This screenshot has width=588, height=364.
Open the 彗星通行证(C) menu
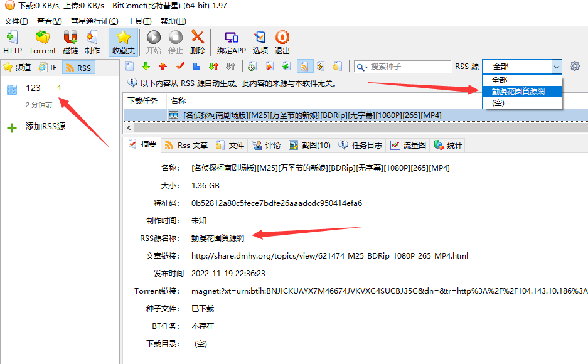pyautogui.click(x=95, y=21)
